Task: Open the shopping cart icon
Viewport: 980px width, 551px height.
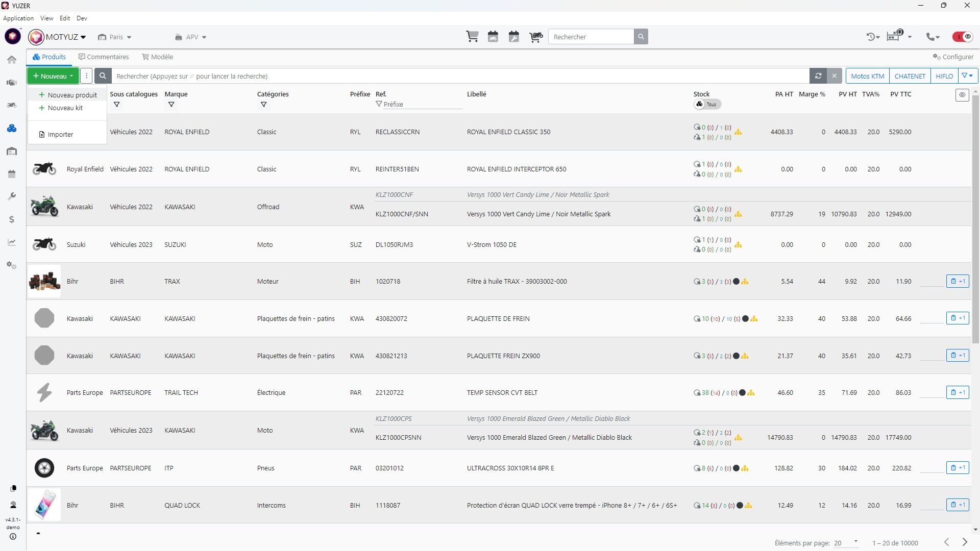Action: (472, 37)
